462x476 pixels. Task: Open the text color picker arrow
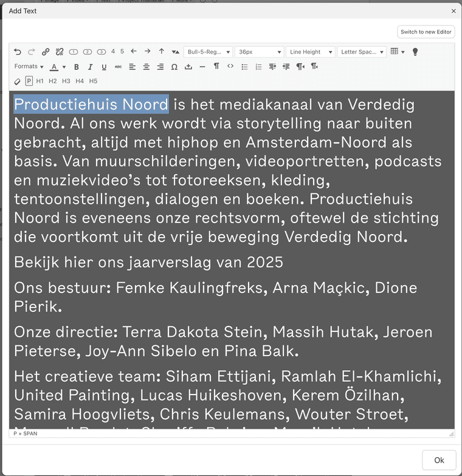[x=64, y=67]
